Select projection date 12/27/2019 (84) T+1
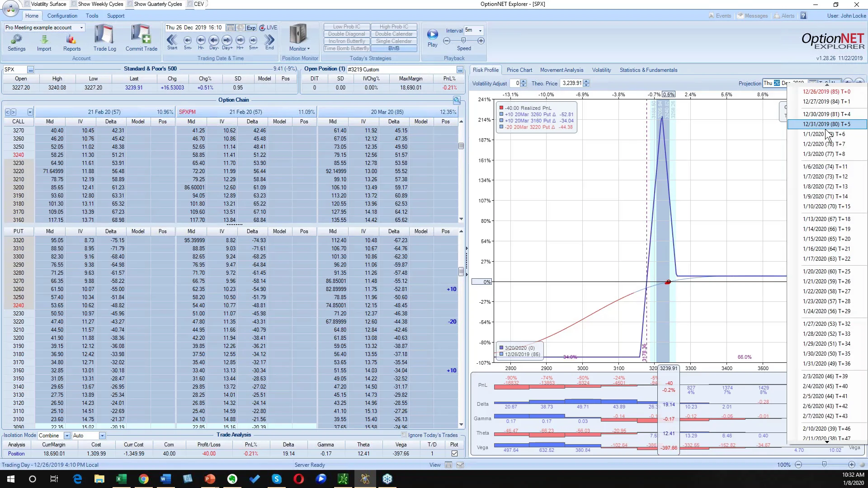This screenshot has width=868, height=488. (826, 102)
